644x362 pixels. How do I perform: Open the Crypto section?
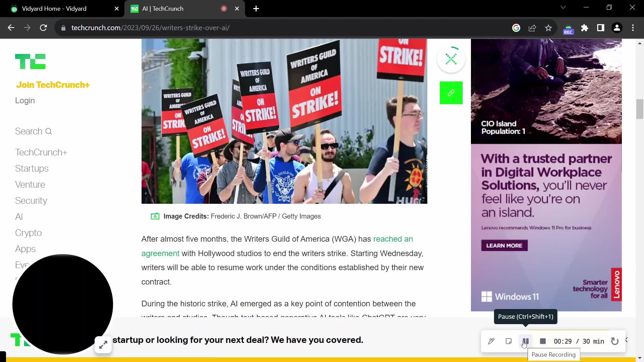click(x=29, y=233)
